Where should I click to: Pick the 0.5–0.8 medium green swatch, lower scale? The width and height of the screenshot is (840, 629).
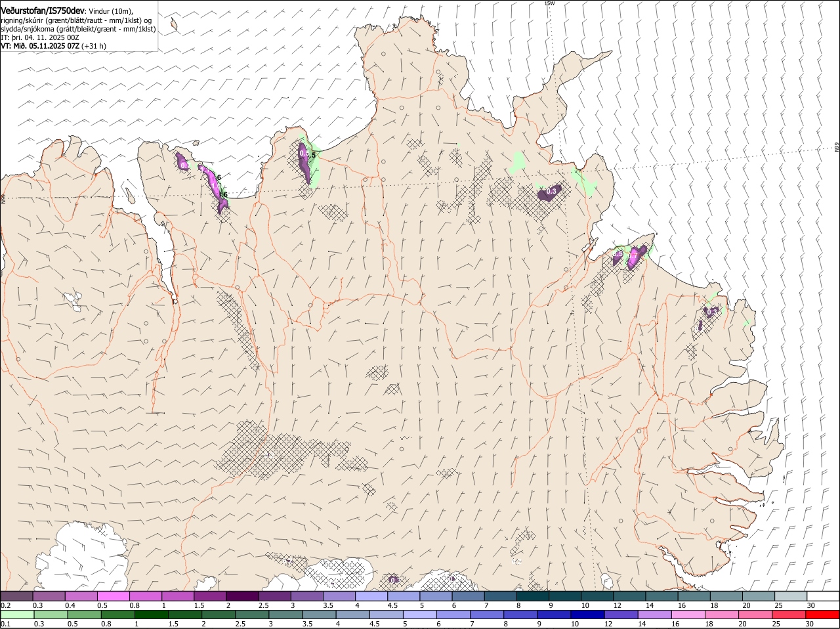click(84, 615)
